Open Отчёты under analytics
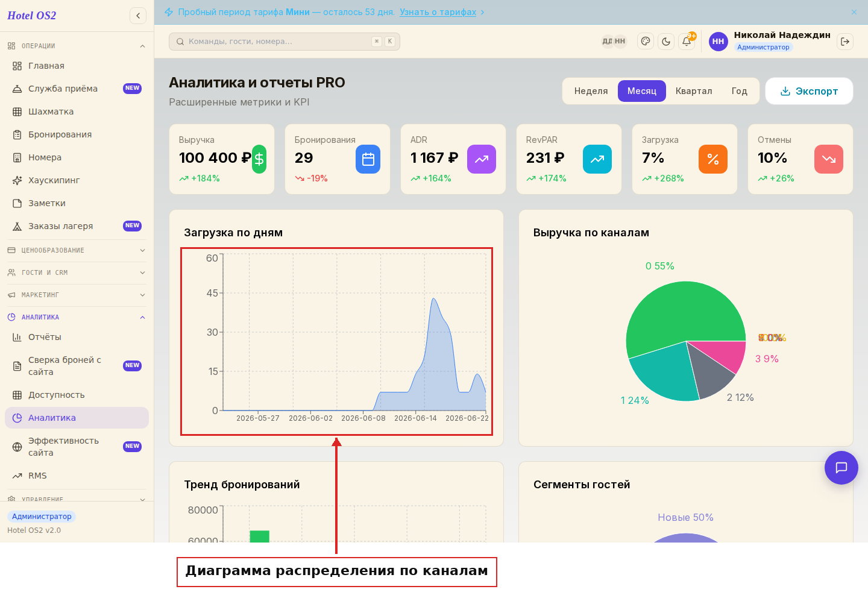This screenshot has height=601, width=868. point(76,337)
